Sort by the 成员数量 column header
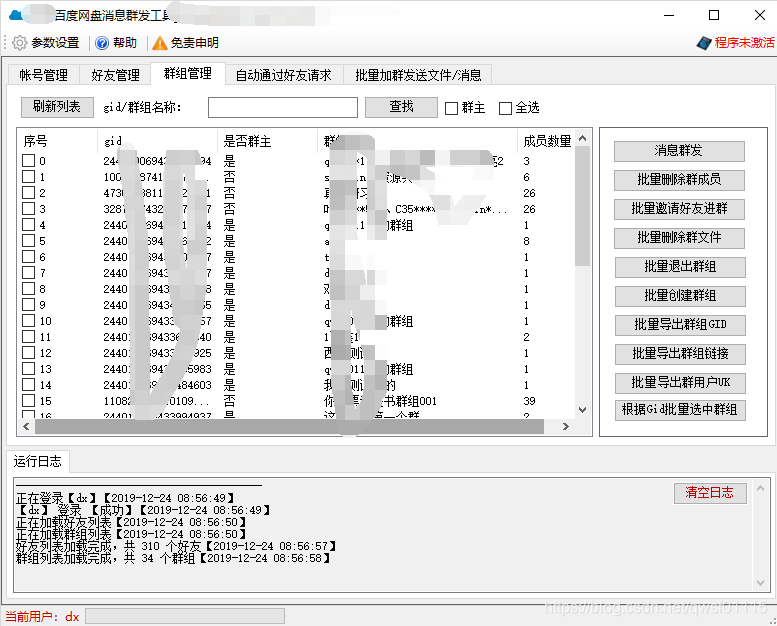This screenshot has width=777, height=626. [x=547, y=142]
